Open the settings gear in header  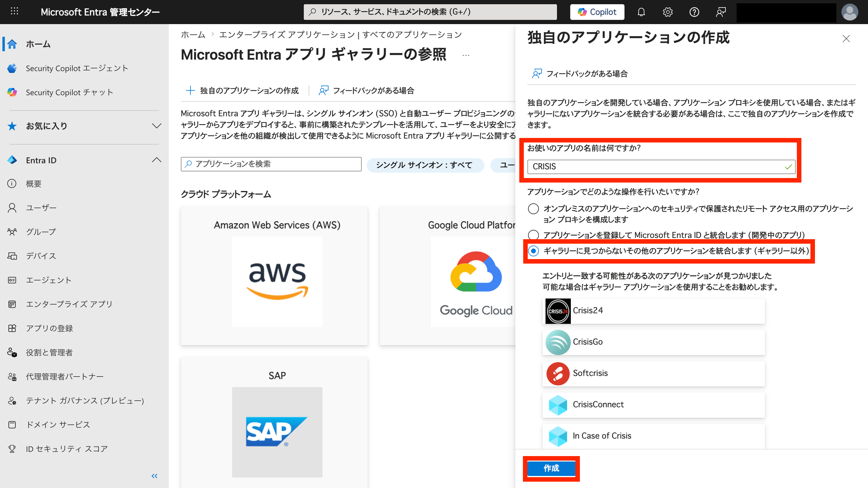[668, 12]
